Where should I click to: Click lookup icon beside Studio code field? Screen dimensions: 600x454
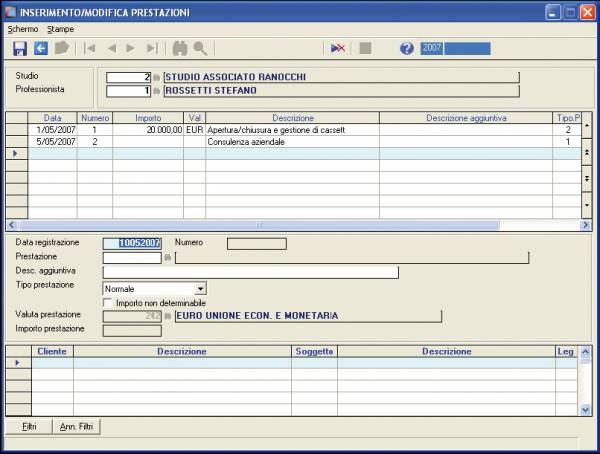click(x=157, y=78)
